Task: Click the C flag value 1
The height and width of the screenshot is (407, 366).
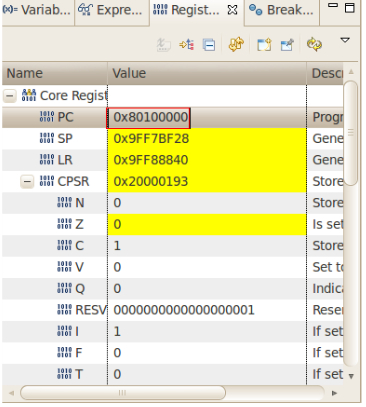Action: (x=117, y=246)
